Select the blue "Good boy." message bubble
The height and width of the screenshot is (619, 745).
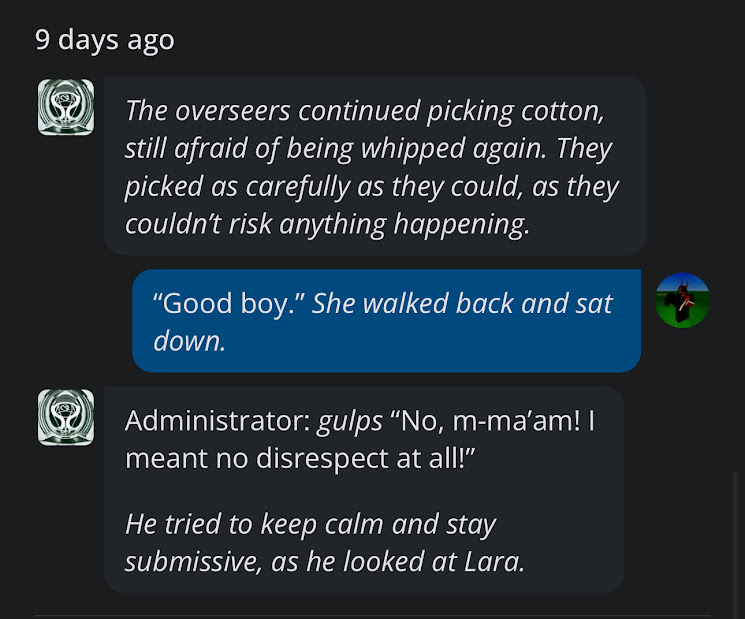pyautogui.click(x=386, y=321)
